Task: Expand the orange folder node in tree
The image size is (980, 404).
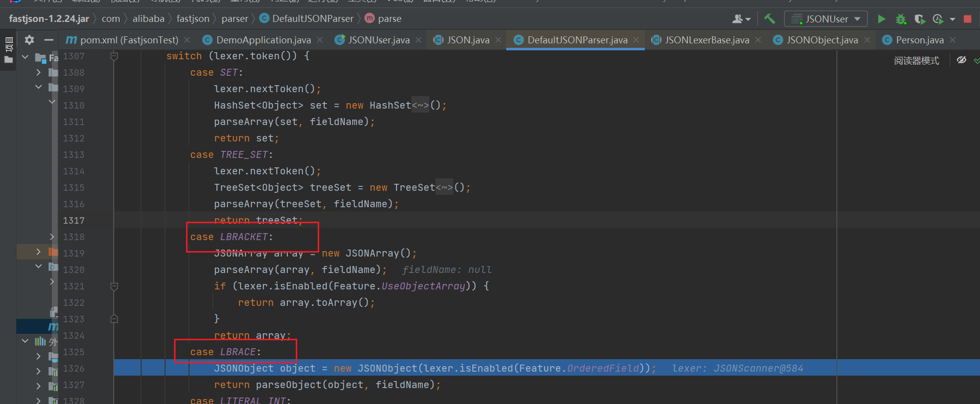Action: point(38,252)
